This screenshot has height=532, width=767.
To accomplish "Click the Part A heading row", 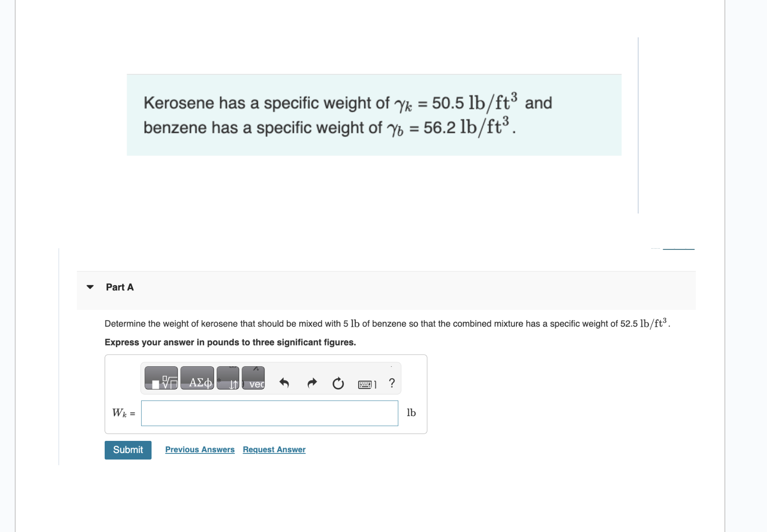I will 119,286.
